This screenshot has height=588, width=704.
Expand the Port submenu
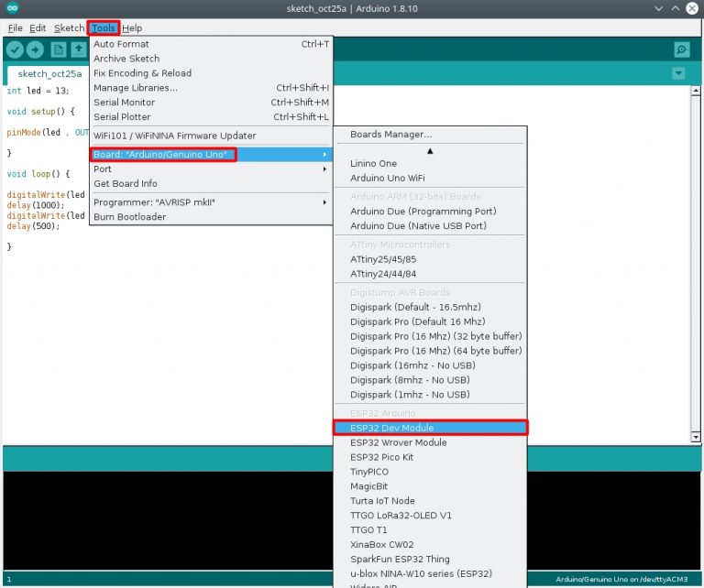[x=211, y=169]
